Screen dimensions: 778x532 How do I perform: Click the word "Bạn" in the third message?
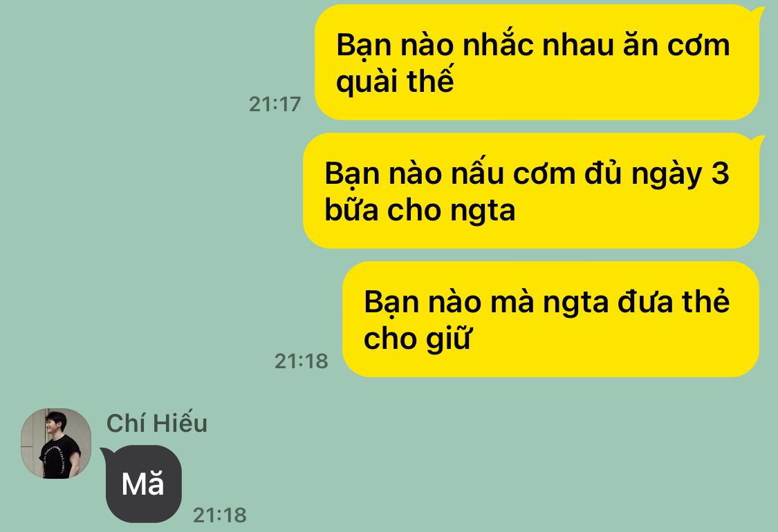[x=392, y=303]
